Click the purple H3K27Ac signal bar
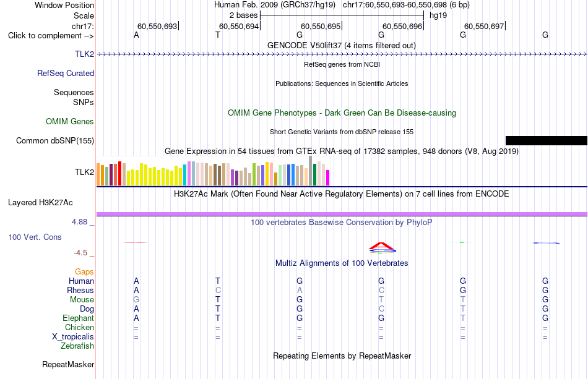Image resolution: width=588 pixels, height=379 pixels. (x=342, y=214)
